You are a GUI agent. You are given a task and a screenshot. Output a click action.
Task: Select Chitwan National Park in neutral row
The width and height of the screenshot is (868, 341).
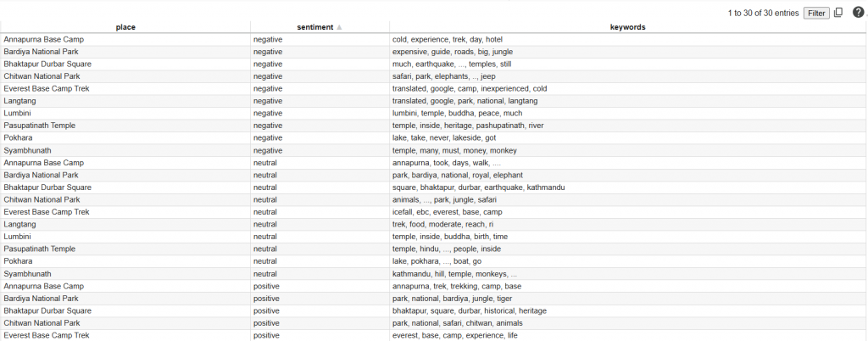coord(42,200)
